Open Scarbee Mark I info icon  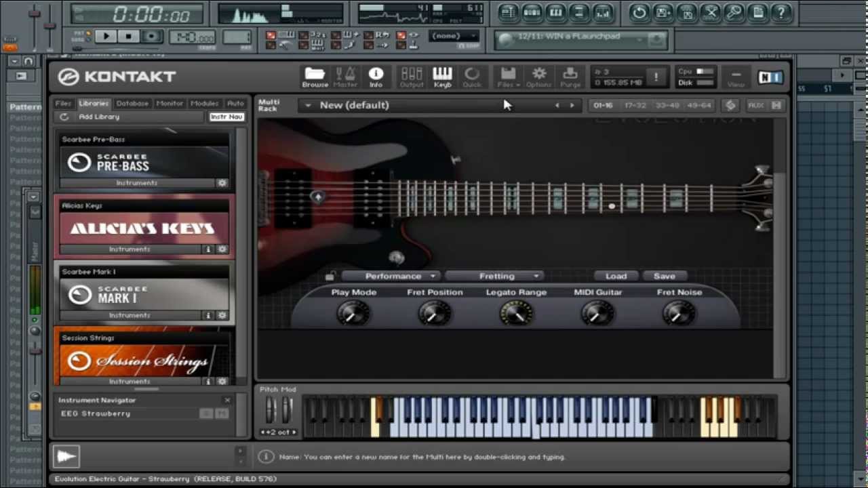[209, 315]
